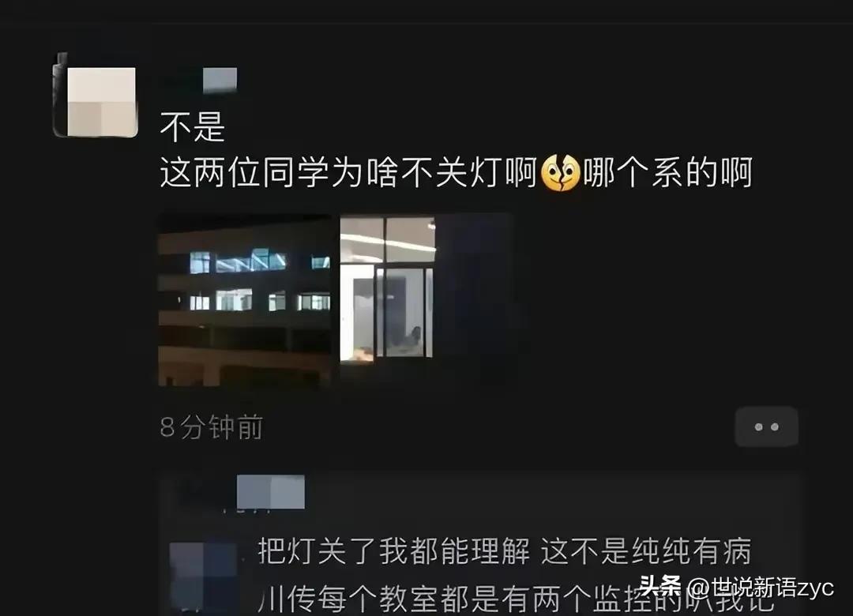Tap the broken-heart emoji in post
The image size is (853, 616).
560,172
